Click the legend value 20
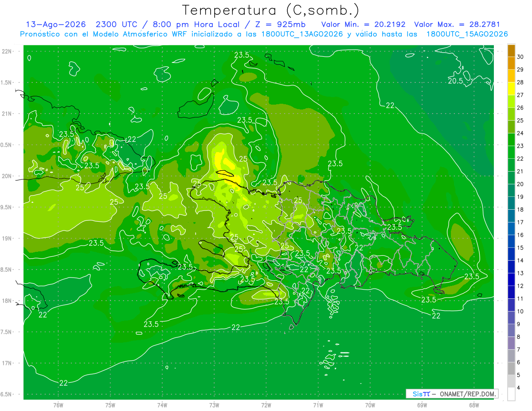This screenshot has height=411, width=532. tap(520, 184)
